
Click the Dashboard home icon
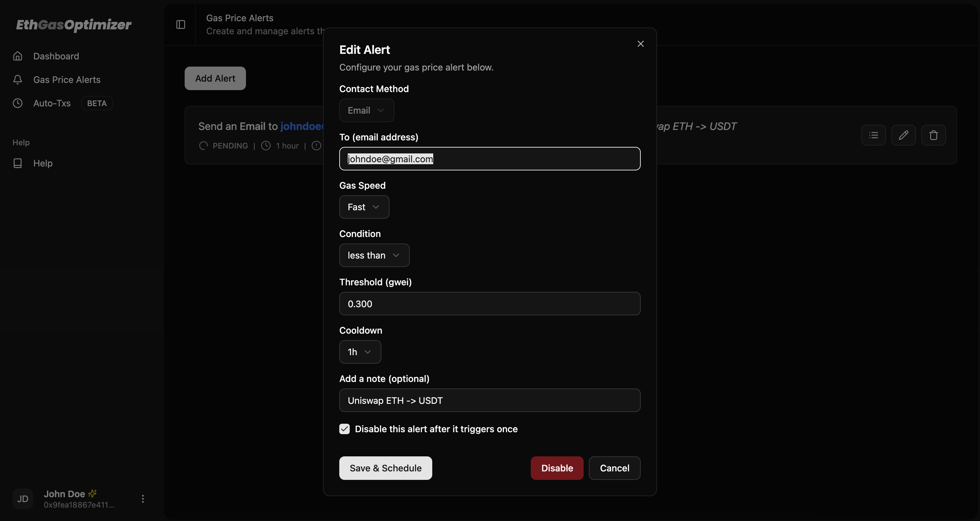tap(18, 56)
